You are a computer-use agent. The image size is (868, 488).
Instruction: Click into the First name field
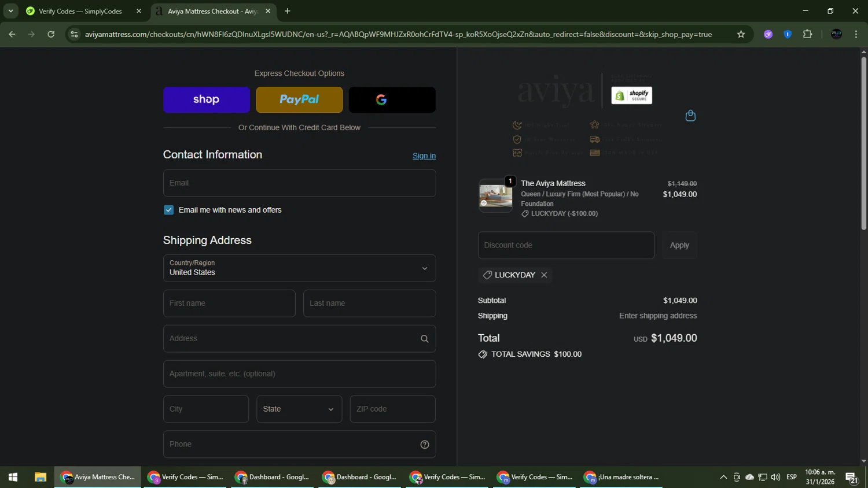[x=229, y=304]
